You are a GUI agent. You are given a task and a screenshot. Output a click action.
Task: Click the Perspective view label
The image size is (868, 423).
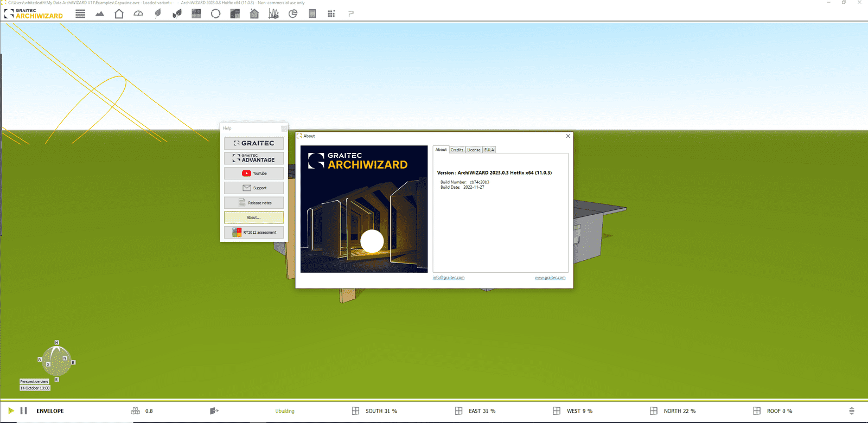click(34, 382)
